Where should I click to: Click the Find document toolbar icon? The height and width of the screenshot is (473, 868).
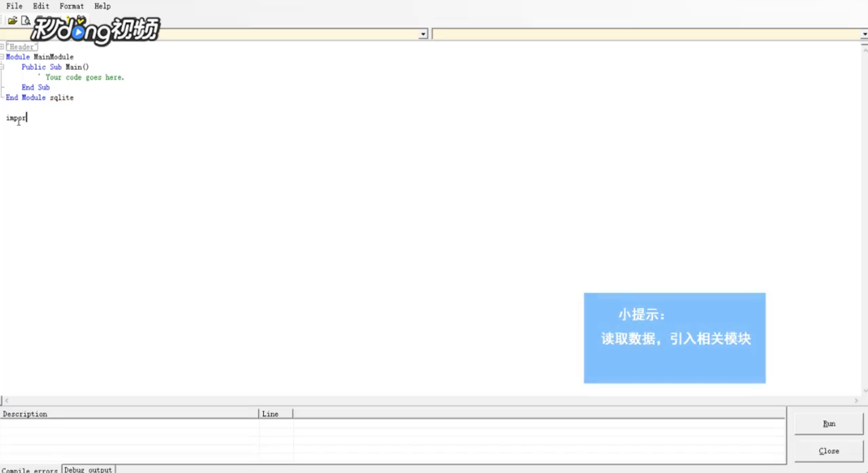[x=25, y=20]
